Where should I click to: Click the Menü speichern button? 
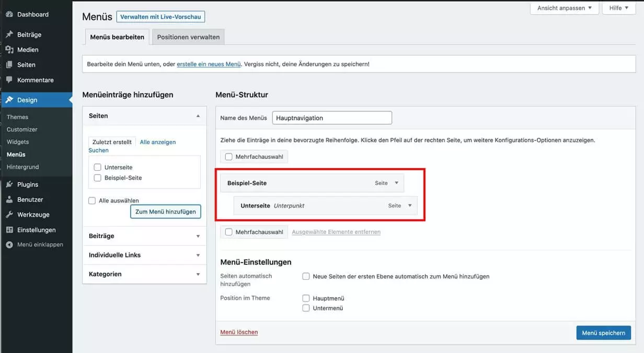[603, 333]
